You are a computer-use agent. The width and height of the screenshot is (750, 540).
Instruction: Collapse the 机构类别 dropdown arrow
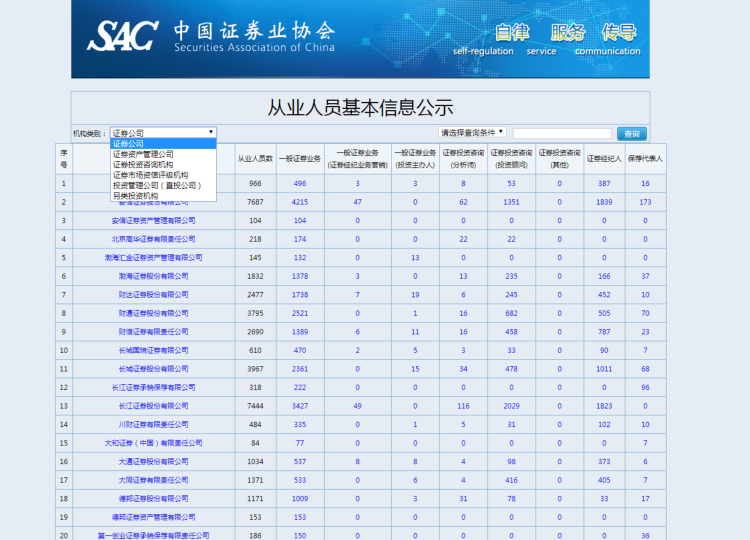211,132
